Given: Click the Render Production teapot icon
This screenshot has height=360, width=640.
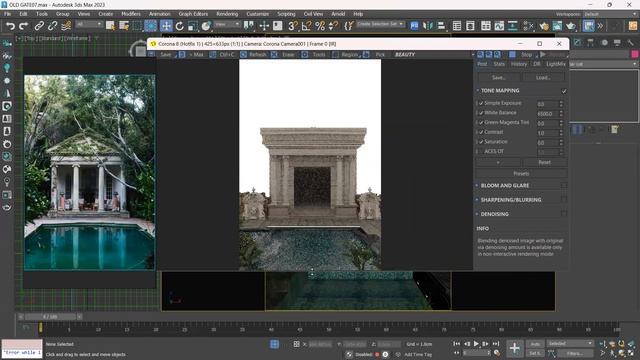Looking at the screenshot, I should click(x=571, y=26).
